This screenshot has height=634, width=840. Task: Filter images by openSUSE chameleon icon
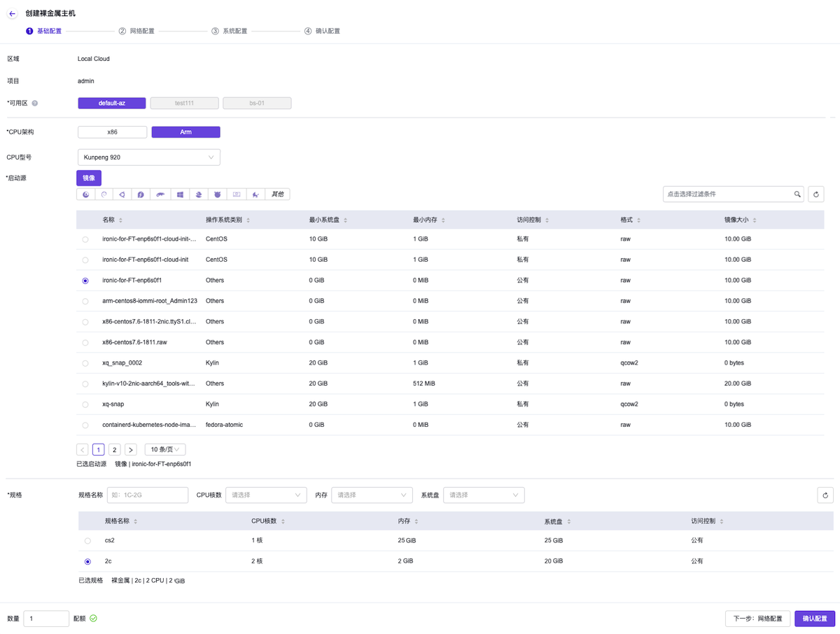pyautogui.click(x=160, y=195)
